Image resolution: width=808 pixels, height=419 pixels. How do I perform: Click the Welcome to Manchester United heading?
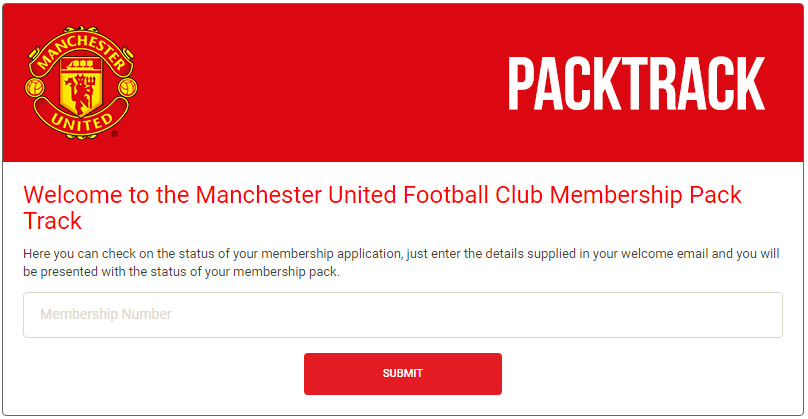click(382, 208)
